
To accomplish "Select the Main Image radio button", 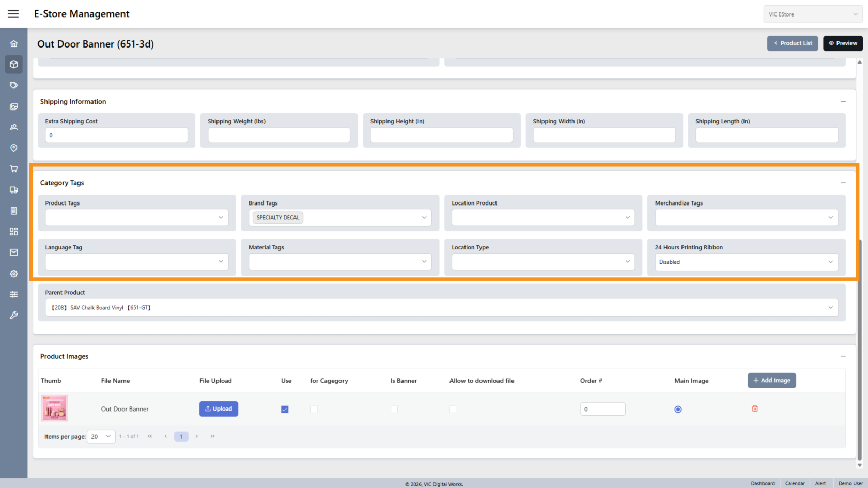I will click(x=678, y=410).
